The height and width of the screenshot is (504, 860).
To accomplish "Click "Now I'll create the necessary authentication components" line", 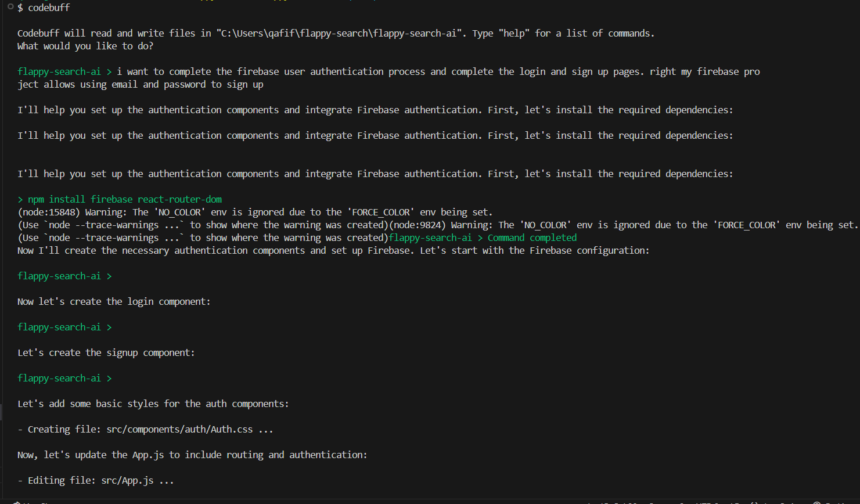I will [333, 251].
